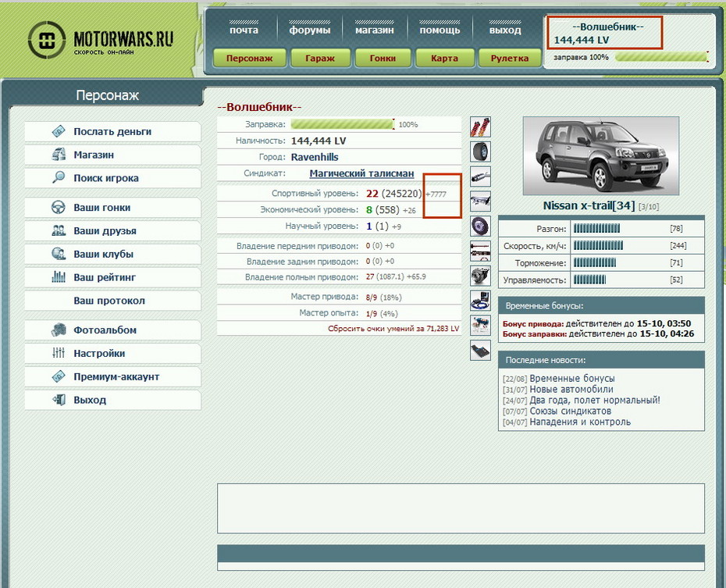Click the header заправка 100% fuel bar
The height and width of the screenshot is (588, 726).
tap(662, 57)
